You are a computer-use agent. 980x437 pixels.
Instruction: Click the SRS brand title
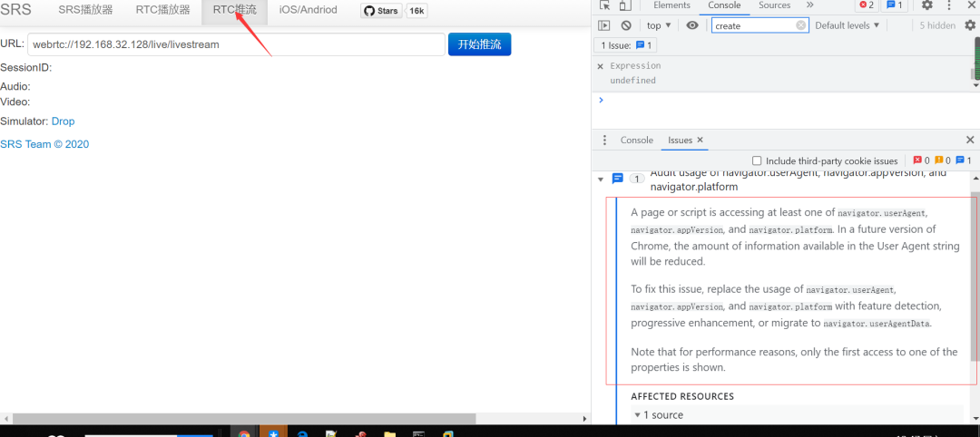click(15, 9)
